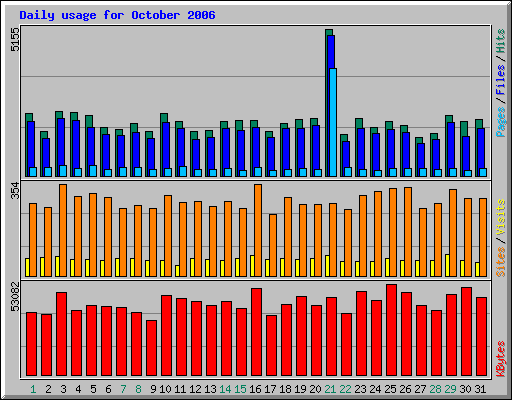Click day 19 on the x-axis

coord(300,389)
